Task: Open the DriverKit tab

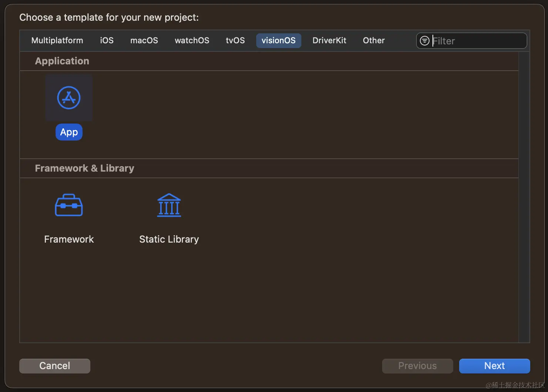Action: 329,41
